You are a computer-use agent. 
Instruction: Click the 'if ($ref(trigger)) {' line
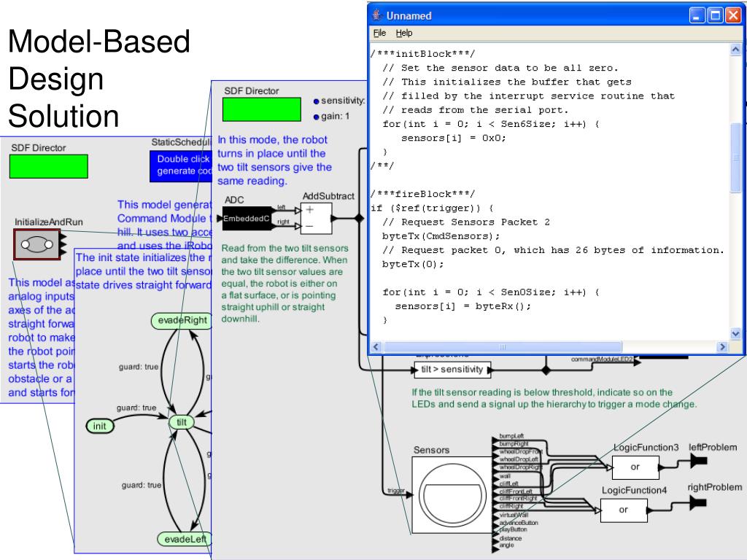tap(432, 208)
